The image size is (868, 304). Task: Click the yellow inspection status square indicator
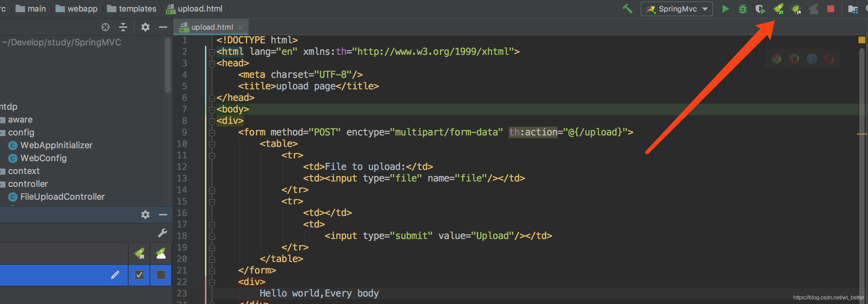[862, 40]
